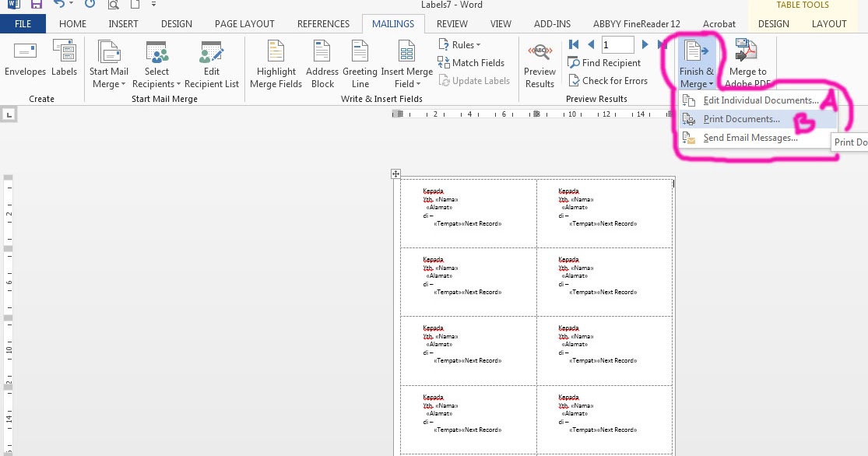Switch to the HOME tab

pos(72,24)
